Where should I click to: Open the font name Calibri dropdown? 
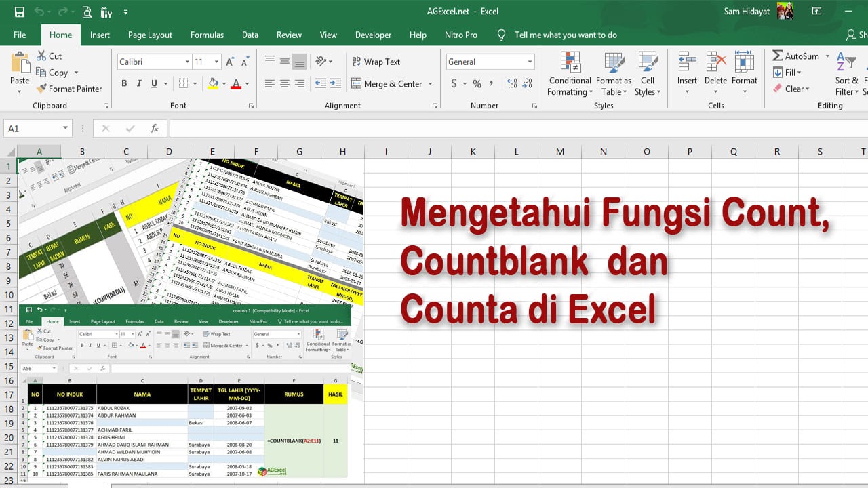click(x=188, y=62)
